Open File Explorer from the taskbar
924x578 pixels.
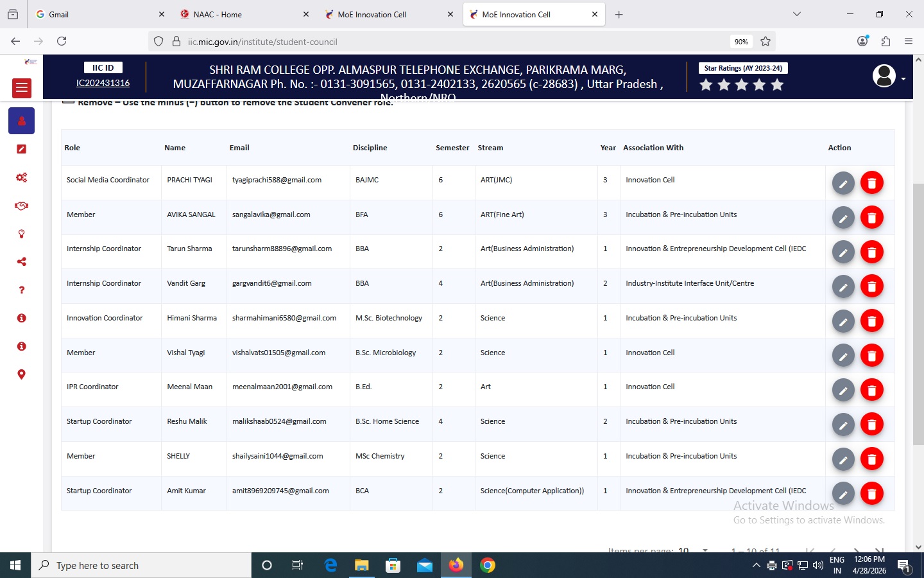(362, 565)
